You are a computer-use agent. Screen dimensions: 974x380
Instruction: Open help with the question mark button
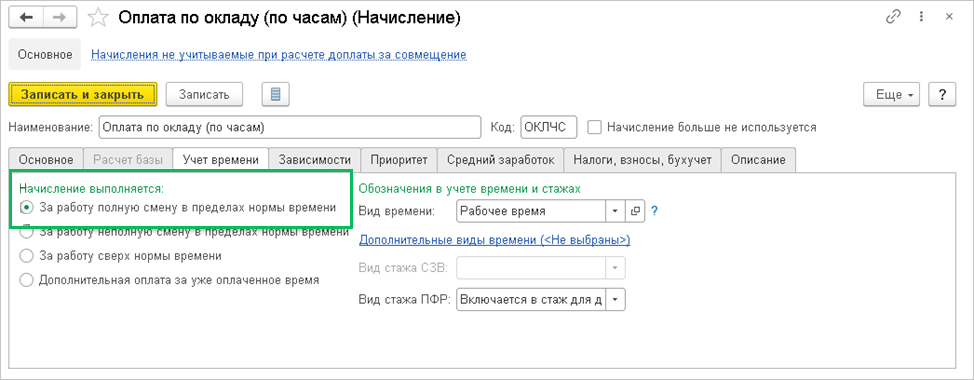click(942, 95)
